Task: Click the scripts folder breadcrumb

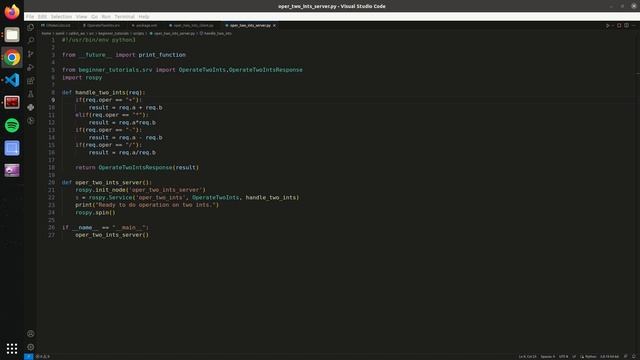Action: [x=139, y=33]
